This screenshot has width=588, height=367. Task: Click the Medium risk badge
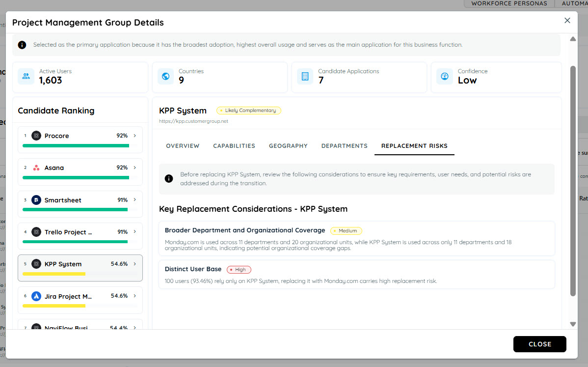coord(346,231)
